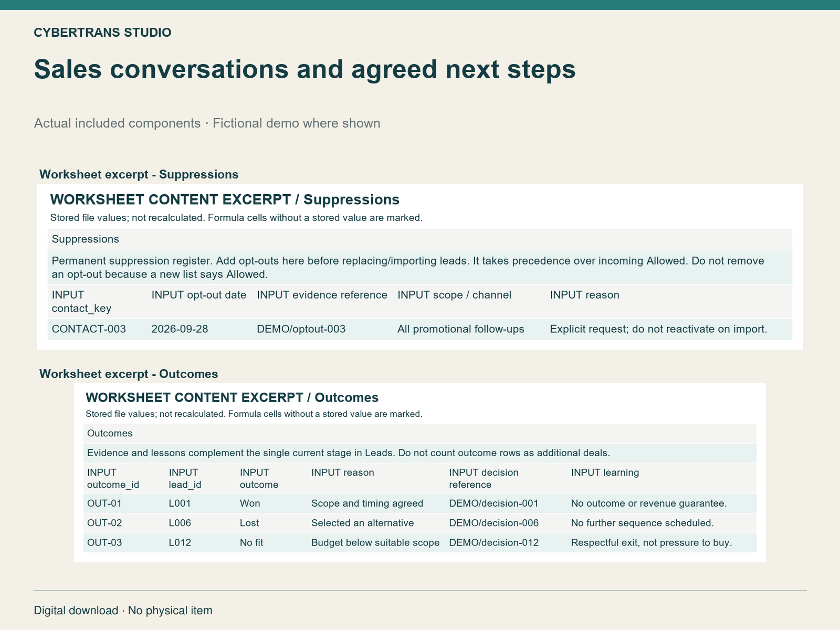Click 'No further sequence scheduled.' cell
Viewport: 840px width, 630px height.
(643, 523)
